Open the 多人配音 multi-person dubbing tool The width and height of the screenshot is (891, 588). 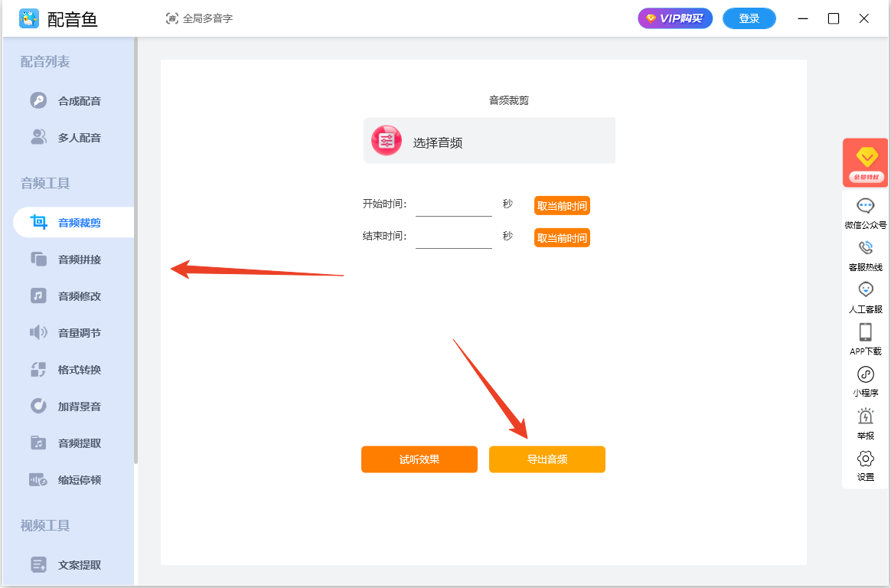(73, 138)
